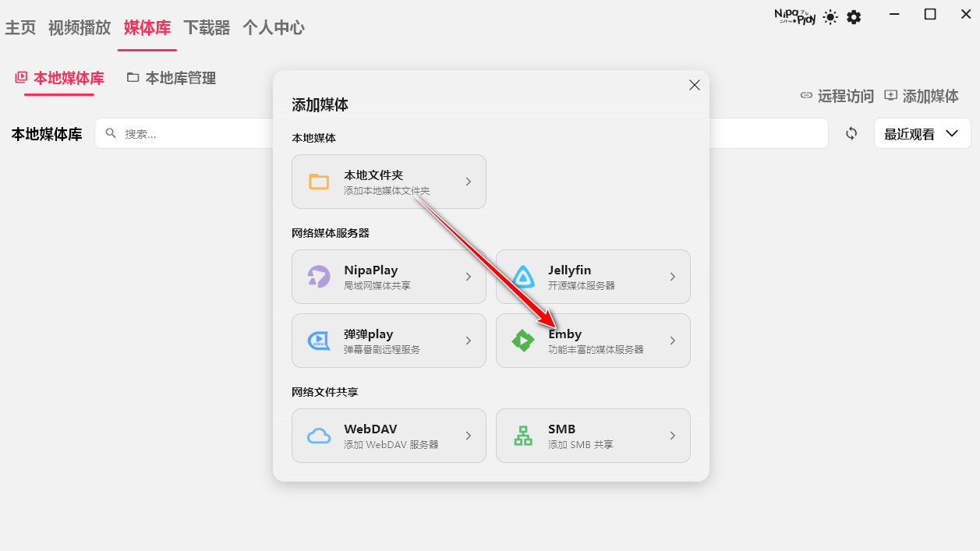
Task: Expand the 本地文件夹 chevron arrow
Action: point(469,182)
